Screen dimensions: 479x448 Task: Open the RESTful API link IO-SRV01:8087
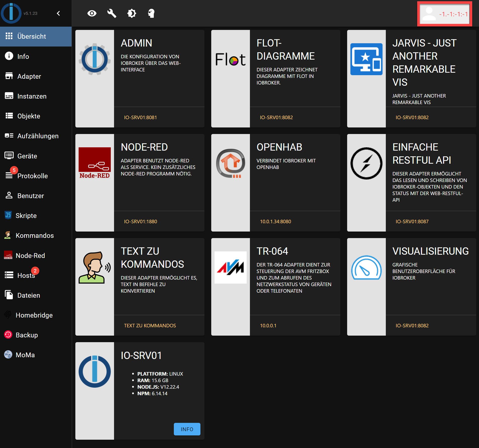[412, 221]
